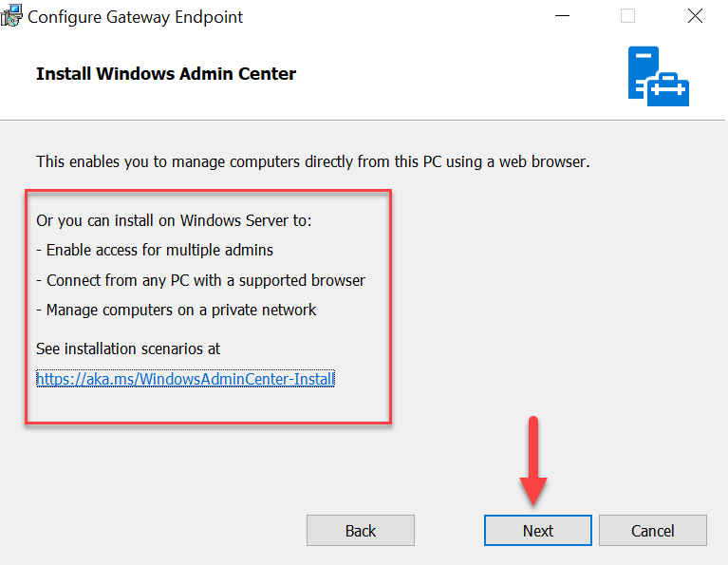Open the aka.ms/WindowsAdminCenter-Install link
Screen dimensions: 728x565
coord(185,379)
